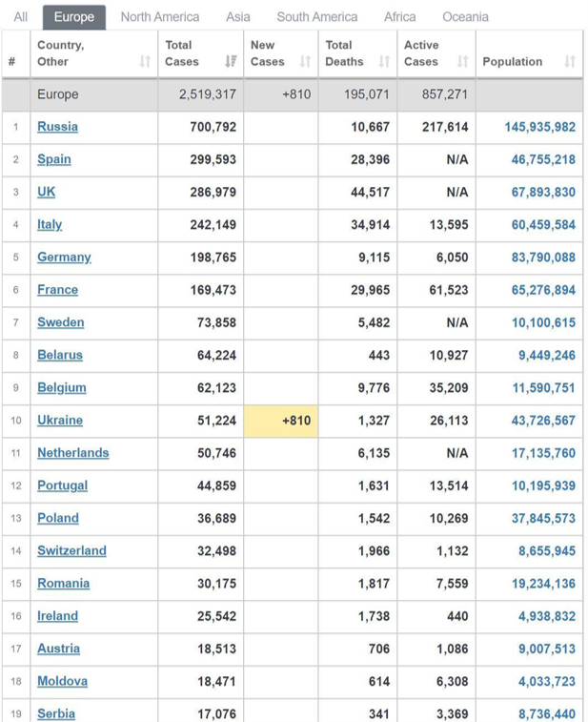This screenshot has width=588, height=722.
Task: Click Ukraine's highlighted +810 new cases cell
Action: (x=280, y=421)
